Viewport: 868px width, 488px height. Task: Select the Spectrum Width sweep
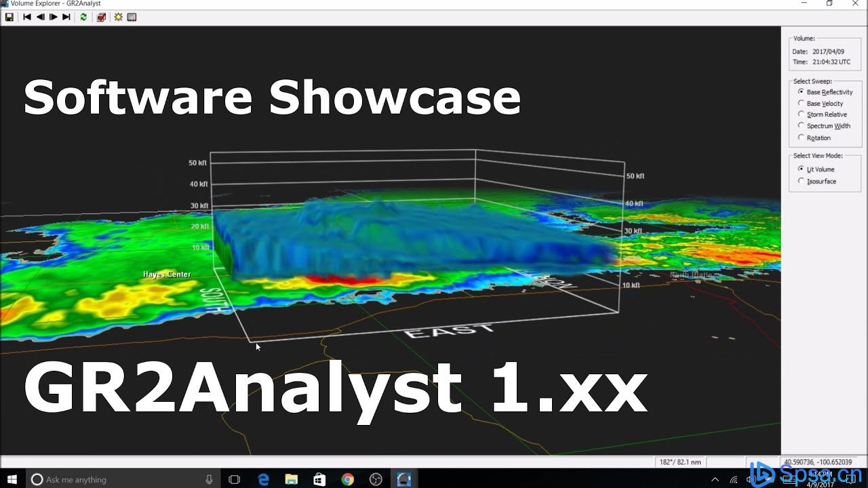824,126
